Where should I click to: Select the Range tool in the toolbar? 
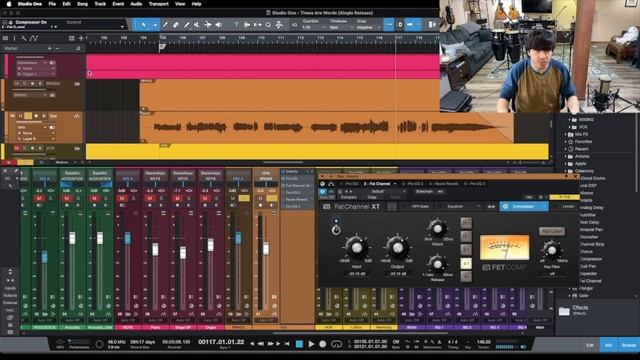[155, 25]
